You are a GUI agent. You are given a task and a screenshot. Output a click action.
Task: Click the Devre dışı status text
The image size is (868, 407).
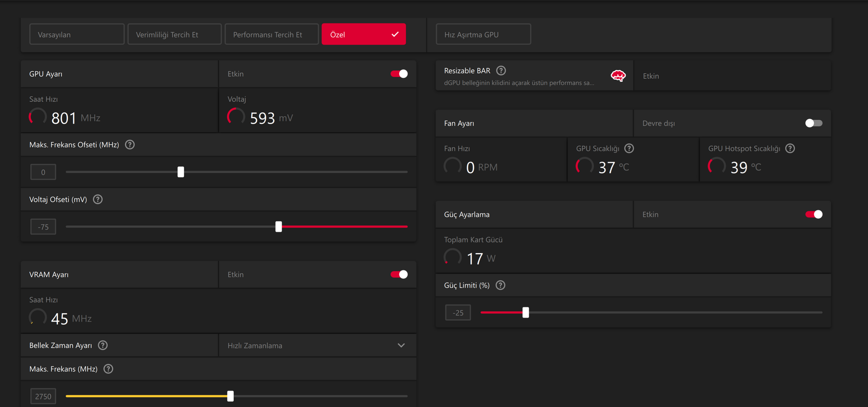coord(659,123)
